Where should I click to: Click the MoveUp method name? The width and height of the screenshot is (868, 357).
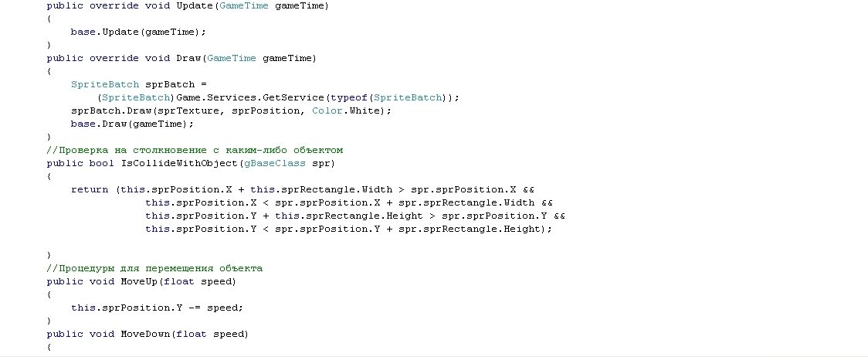coord(139,281)
